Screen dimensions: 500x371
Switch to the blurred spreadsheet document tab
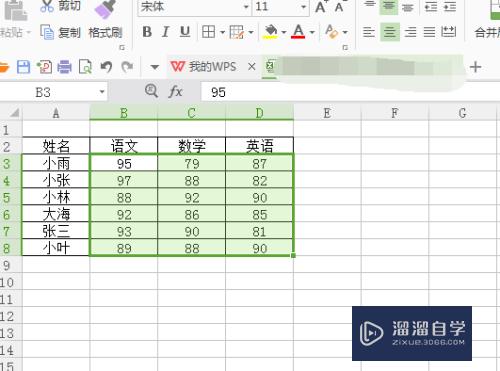[362, 67]
